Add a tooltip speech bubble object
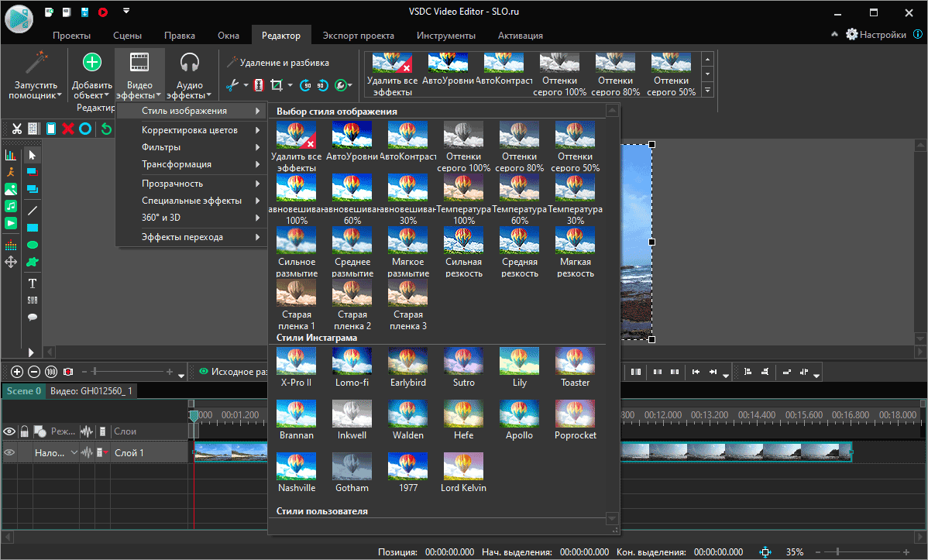928x560 pixels. pos(33,318)
